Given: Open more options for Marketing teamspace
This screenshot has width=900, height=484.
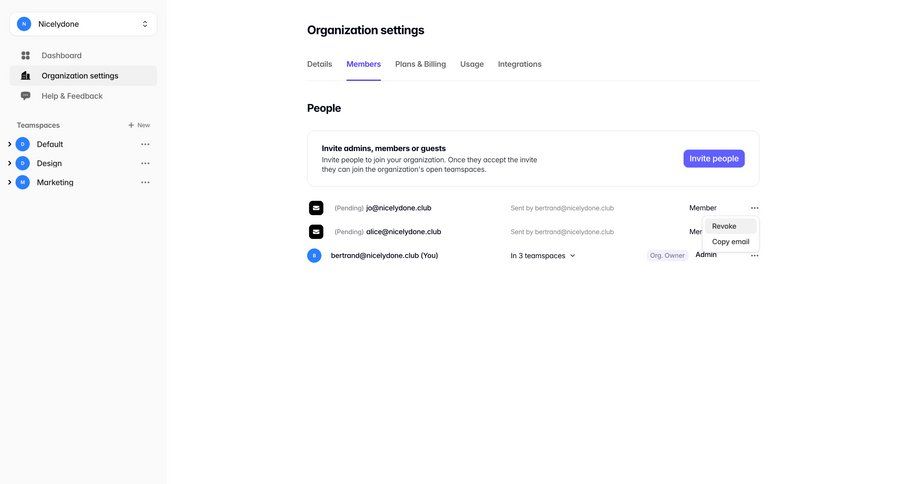Looking at the screenshot, I should pyautogui.click(x=145, y=182).
